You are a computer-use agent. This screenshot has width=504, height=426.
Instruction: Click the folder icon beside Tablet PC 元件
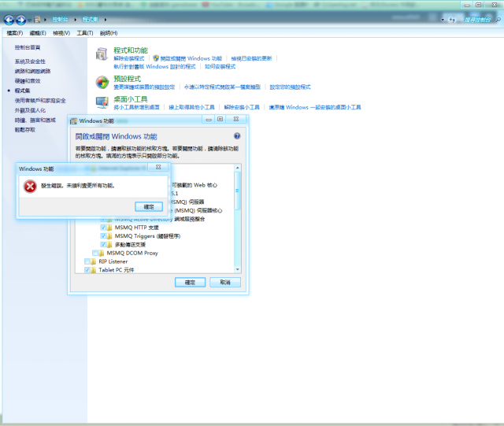point(93,270)
